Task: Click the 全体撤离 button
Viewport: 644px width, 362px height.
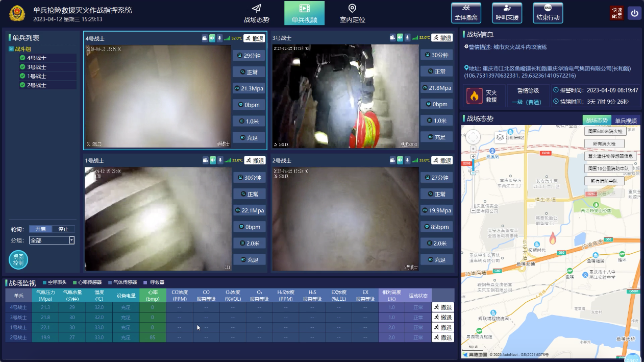Action: (466, 13)
